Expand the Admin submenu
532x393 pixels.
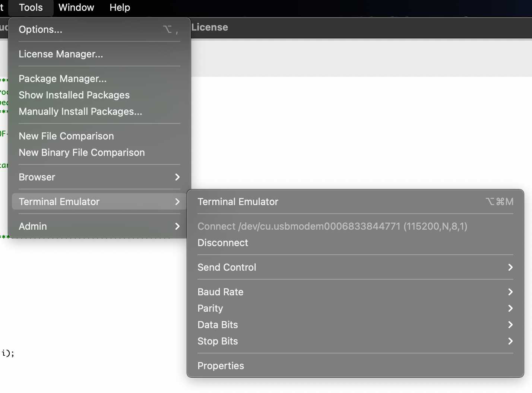coord(99,226)
